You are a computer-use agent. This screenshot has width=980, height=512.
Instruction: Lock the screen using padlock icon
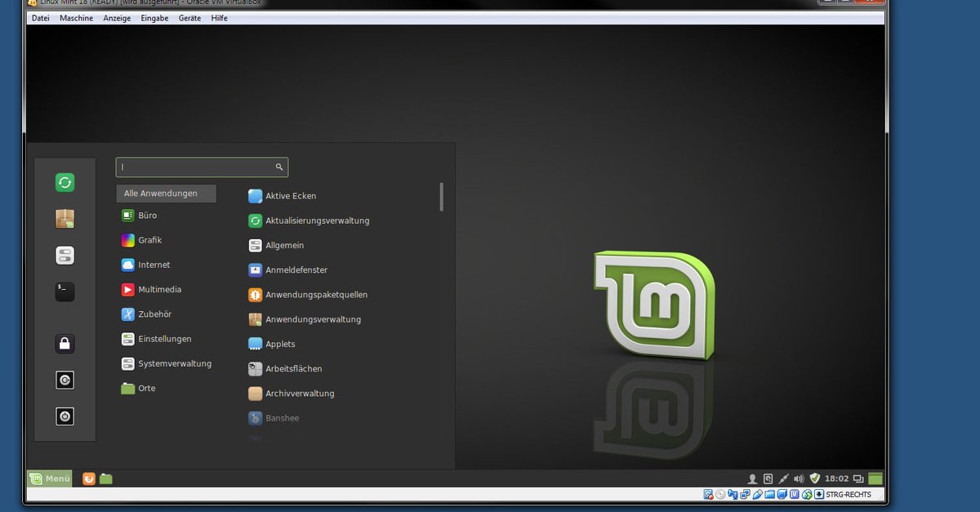[x=65, y=344]
